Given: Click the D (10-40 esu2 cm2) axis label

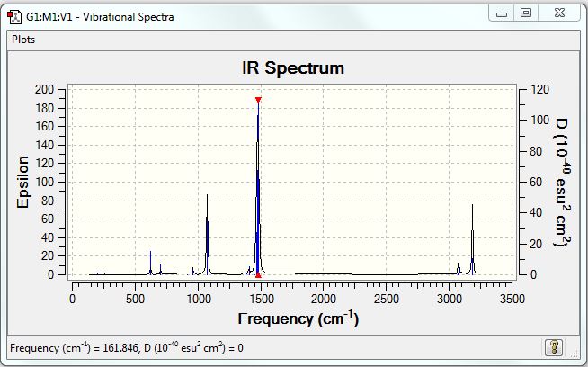Looking at the screenshot, I should 562,182.
